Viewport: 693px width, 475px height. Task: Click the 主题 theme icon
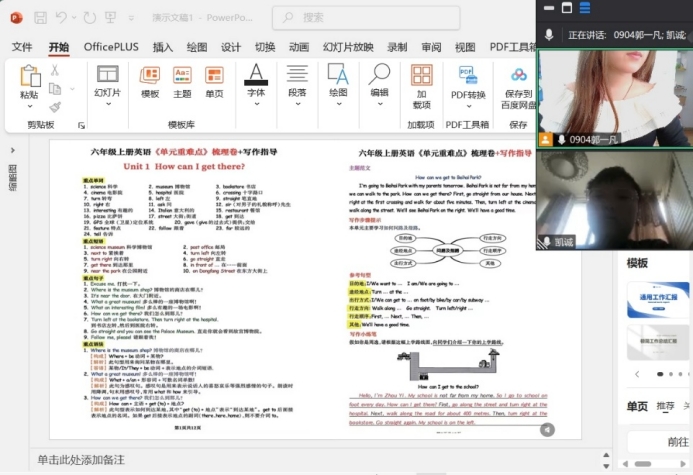click(x=182, y=81)
